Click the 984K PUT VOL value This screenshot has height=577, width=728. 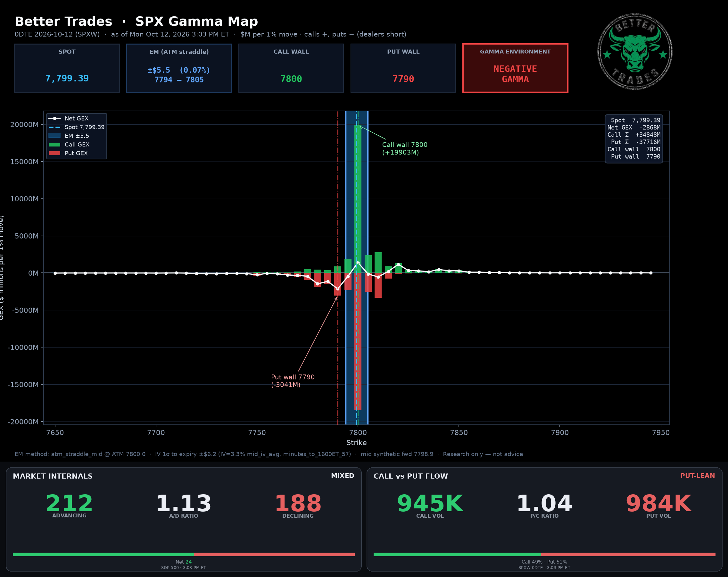pos(659,503)
